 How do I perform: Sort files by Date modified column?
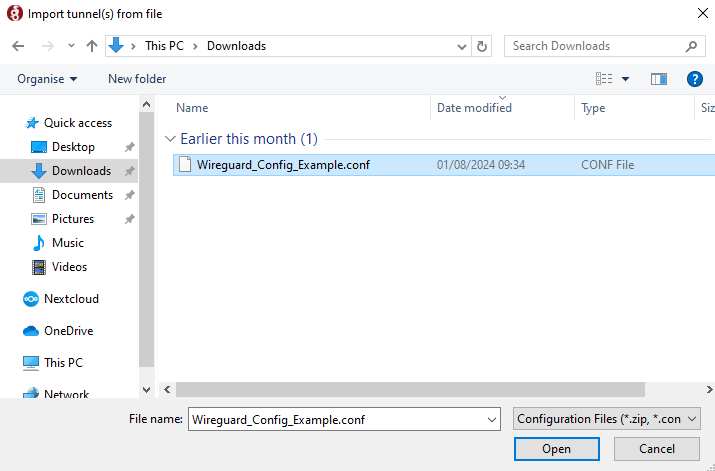(x=474, y=108)
